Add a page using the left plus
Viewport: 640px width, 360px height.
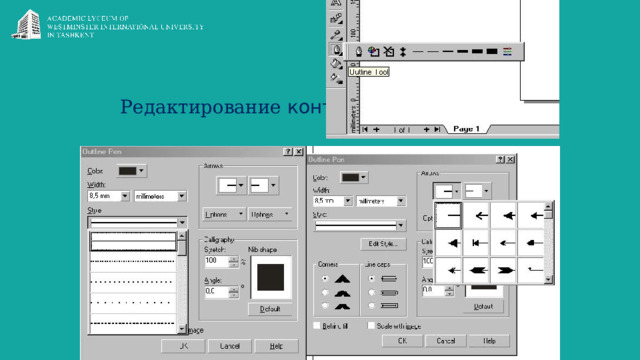tap(376, 129)
